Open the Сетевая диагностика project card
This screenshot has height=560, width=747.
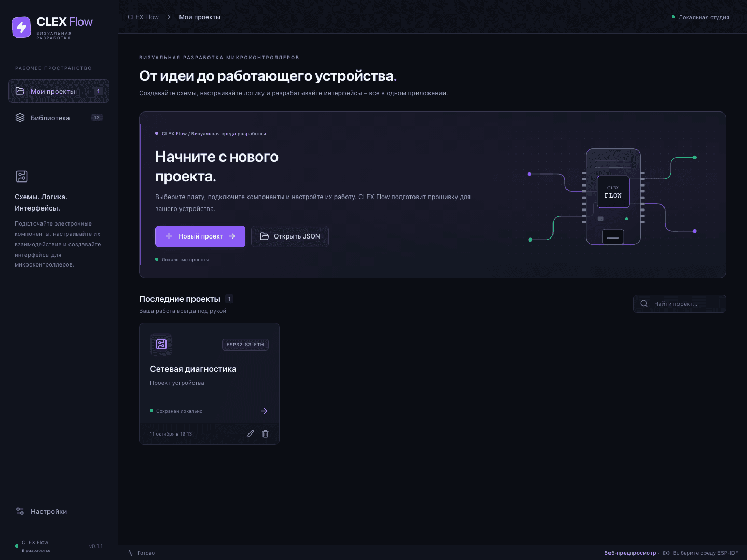coord(209,384)
